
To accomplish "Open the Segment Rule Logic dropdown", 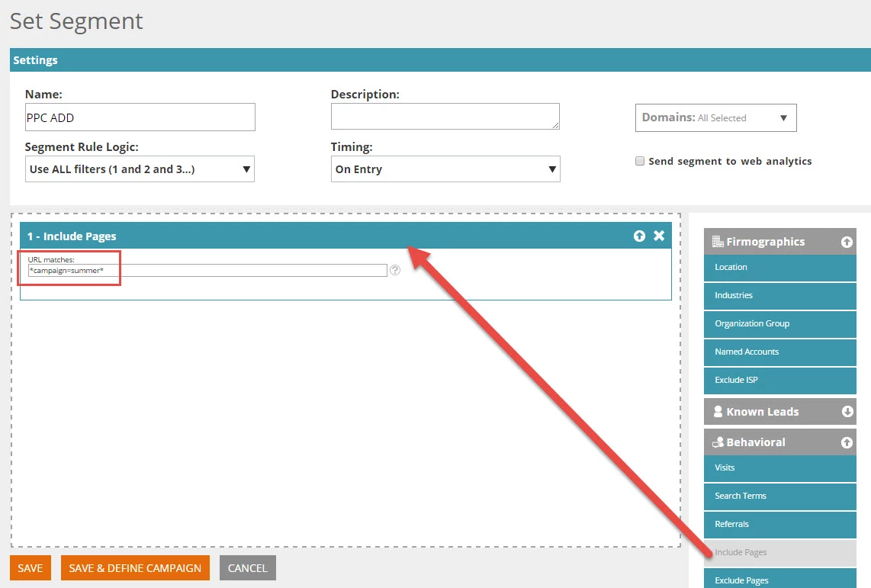I will (140, 169).
